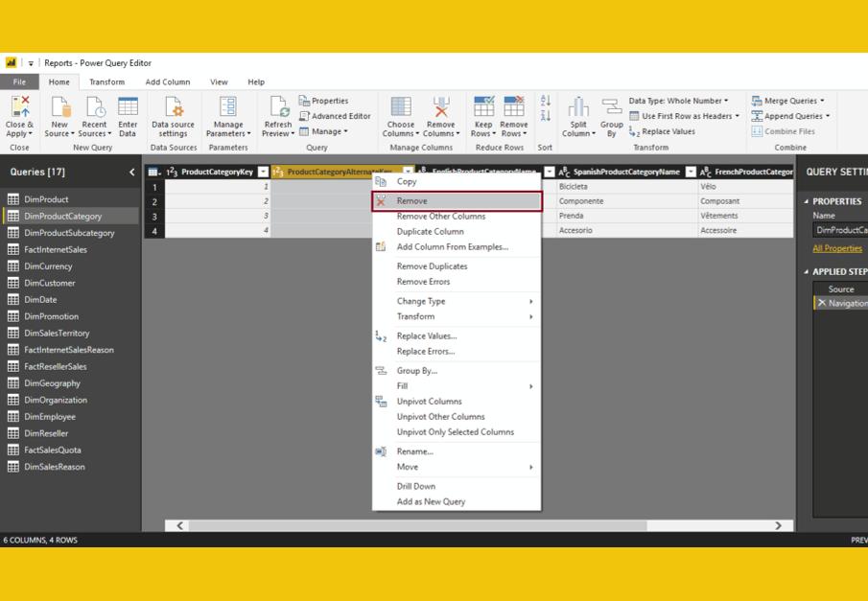
Task: Switch to the Add Column tab
Action: coord(167,82)
